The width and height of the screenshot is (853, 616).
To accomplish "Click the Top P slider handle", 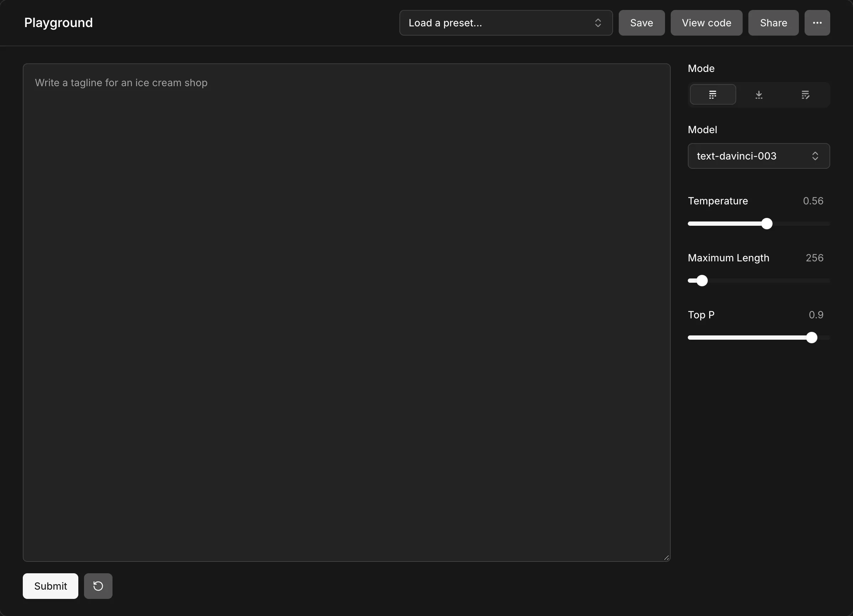I will click(x=812, y=338).
